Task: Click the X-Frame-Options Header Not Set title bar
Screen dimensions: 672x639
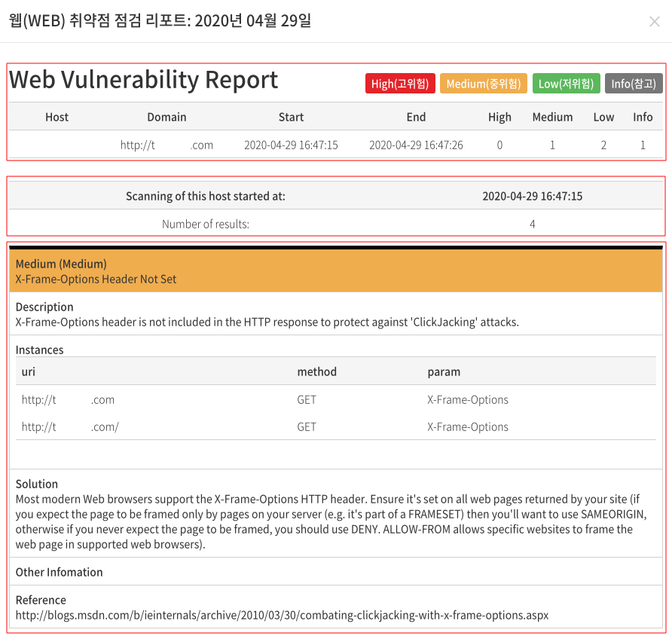Action: pos(335,271)
